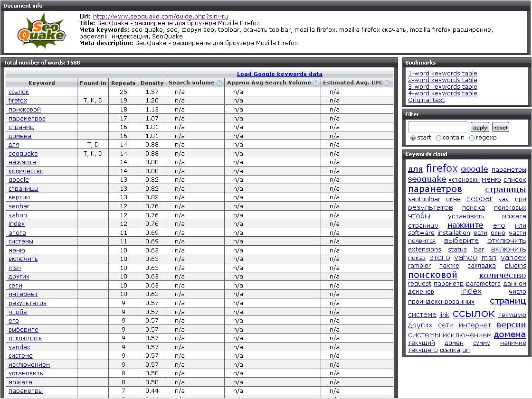The image size is (532, 399).
Task: Open the Original text bookmark
Action: [426, 100]
